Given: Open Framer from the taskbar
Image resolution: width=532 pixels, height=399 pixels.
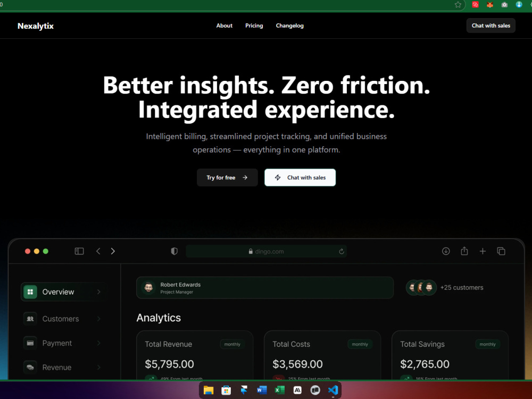Looking at the screenshot, I should click(x=244, y=390).
